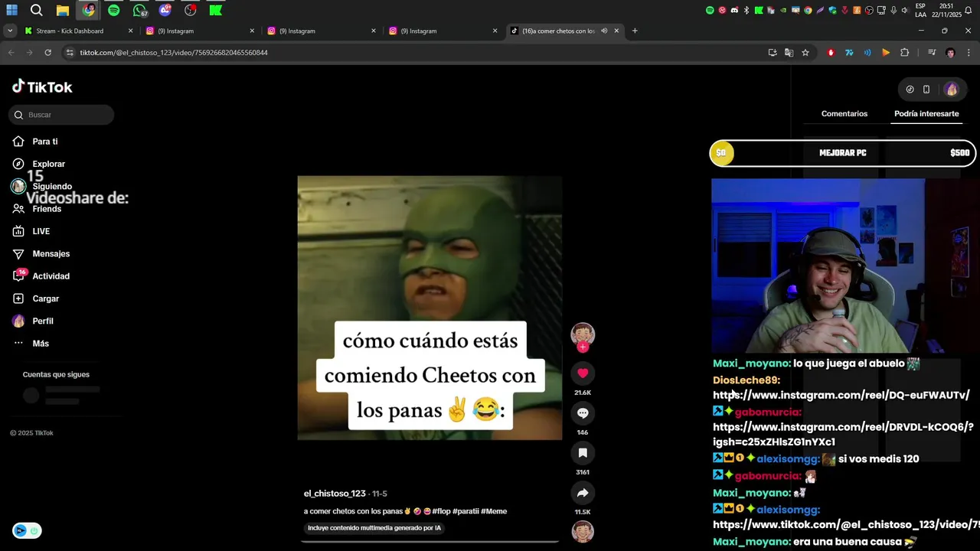Bookmark this page with the star
The height and width of the screenshot is (551, 980).
tap(805, 53)
